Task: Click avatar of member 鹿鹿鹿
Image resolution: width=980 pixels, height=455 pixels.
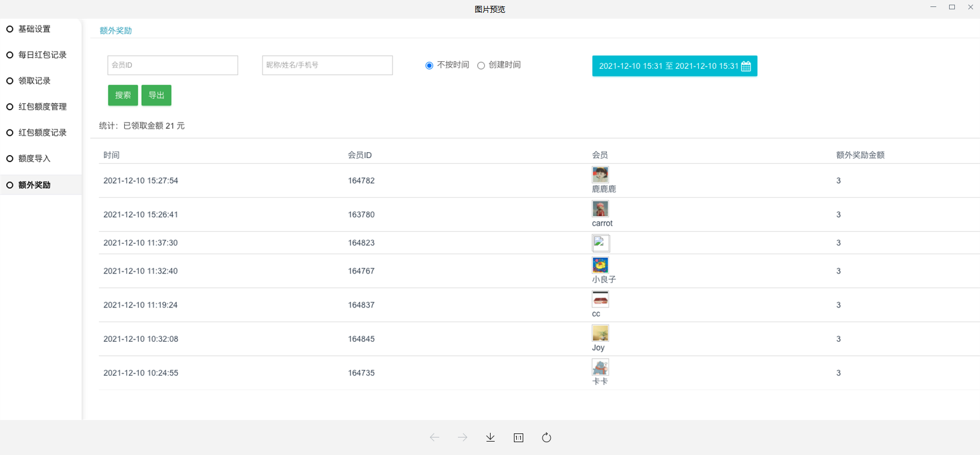Action: point(600,174)
